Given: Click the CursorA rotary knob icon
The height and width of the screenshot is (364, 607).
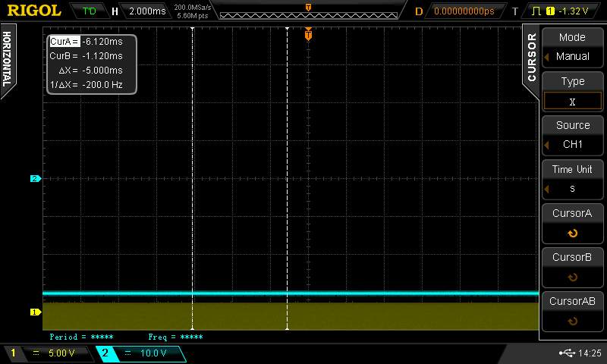Looking at the screenshot, I should pos(572,234).
